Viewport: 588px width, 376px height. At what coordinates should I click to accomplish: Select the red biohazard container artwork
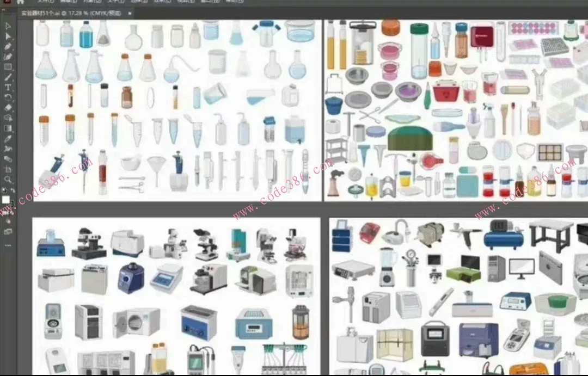[x=446, y=91]
